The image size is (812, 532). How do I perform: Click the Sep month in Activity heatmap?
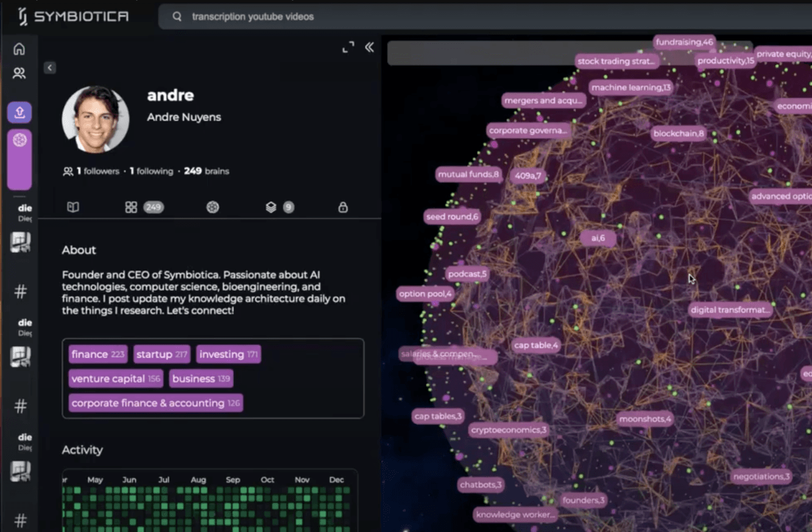[x=233, y=480]
